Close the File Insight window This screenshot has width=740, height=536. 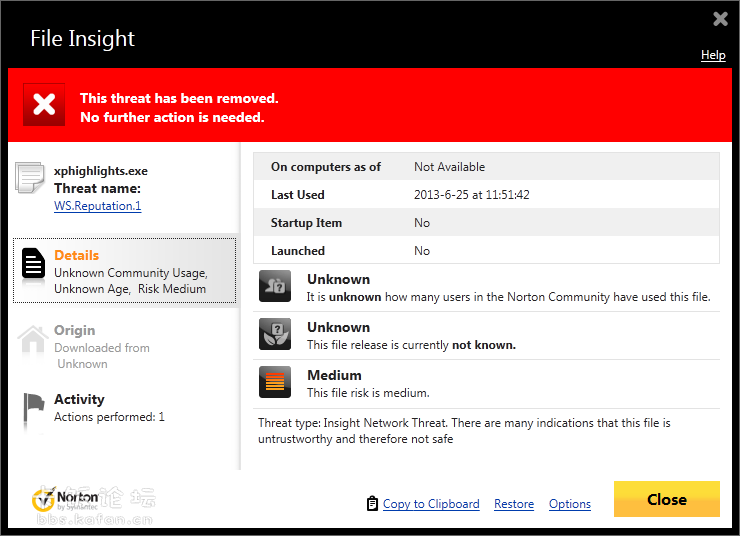click(666, 500)
